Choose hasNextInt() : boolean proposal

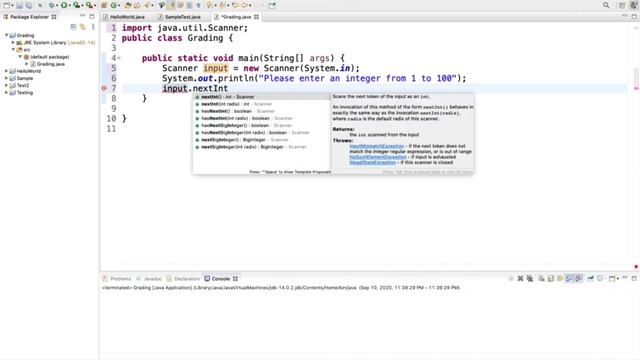(262, 111)
